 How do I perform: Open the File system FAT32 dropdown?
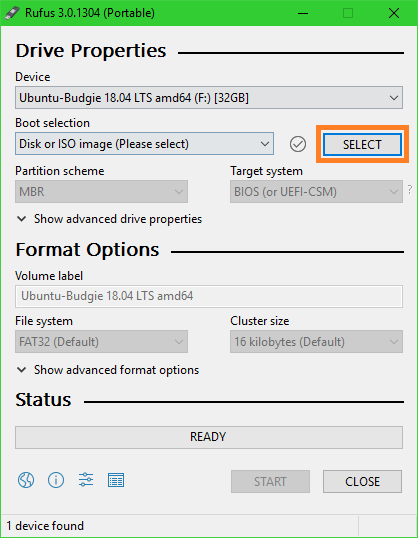coord(101,341)
